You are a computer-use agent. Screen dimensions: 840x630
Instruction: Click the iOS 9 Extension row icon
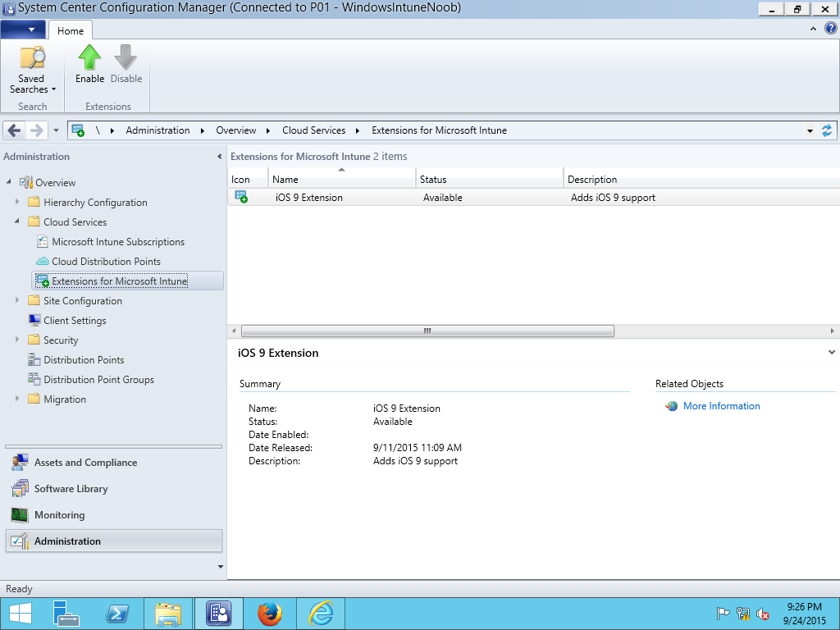pyautogui.click(x=241, y=197)
